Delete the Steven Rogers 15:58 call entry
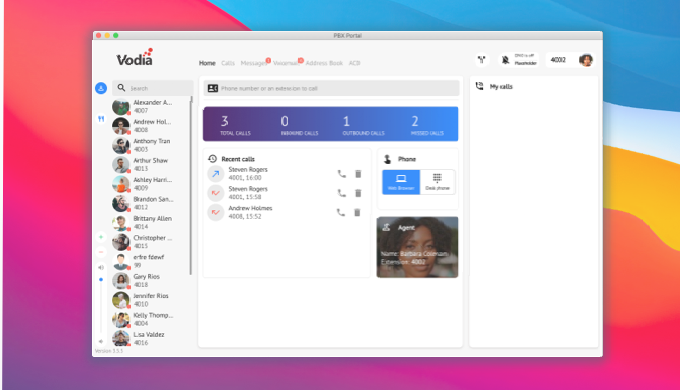This screenshot has height=390, width=680. tap(358, 193)
